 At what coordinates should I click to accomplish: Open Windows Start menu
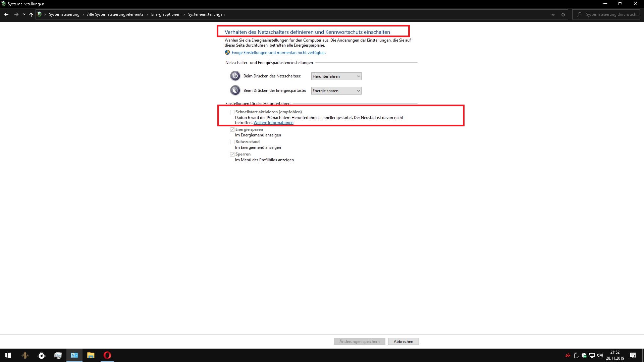(8, 355)
